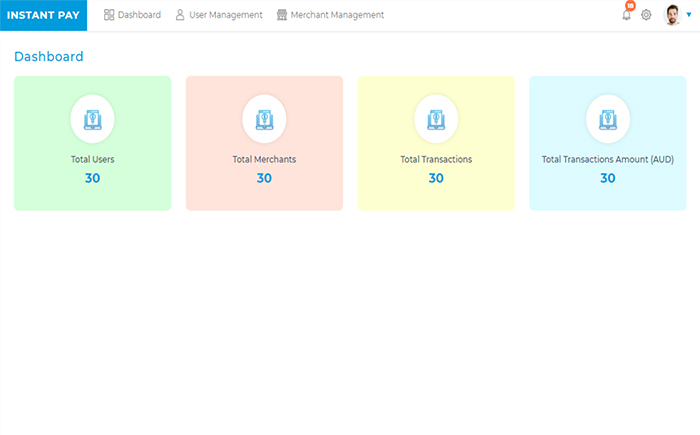Click the Total Transactions card icon
This screenshot has width=700, height=435.
point(436,119)
